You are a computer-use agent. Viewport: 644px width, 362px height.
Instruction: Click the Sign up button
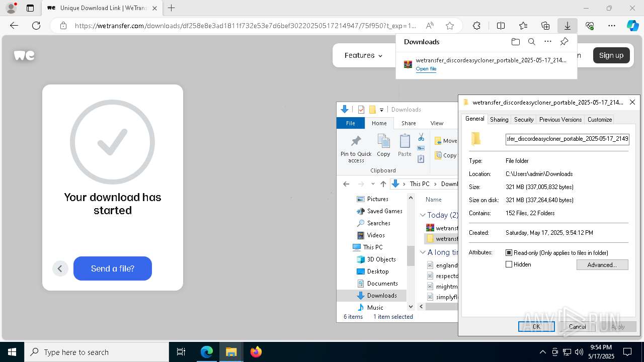(611, 55)
